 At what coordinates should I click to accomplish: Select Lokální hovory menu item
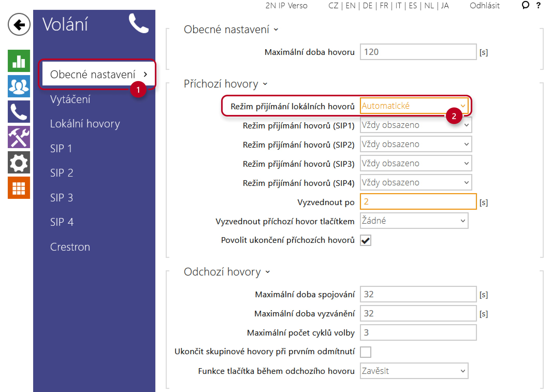point(85,124)
